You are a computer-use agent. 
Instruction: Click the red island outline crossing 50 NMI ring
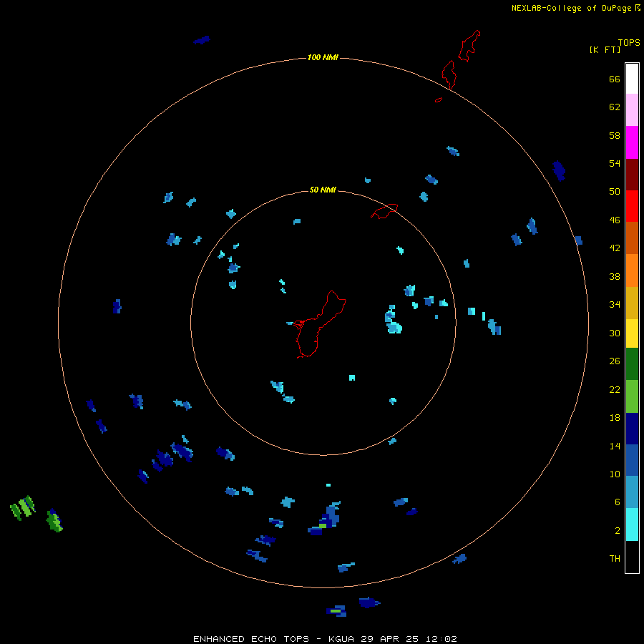tap(384, 210)
